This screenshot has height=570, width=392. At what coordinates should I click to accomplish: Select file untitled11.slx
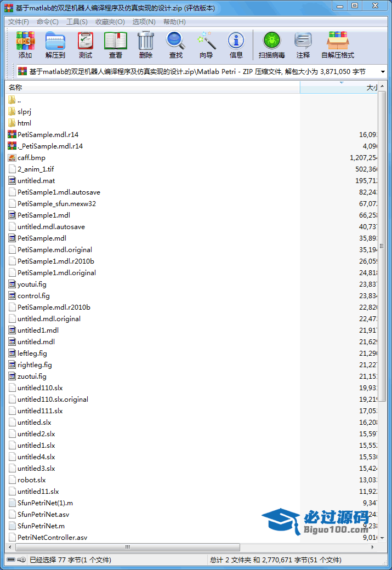(x=38, y=492)
